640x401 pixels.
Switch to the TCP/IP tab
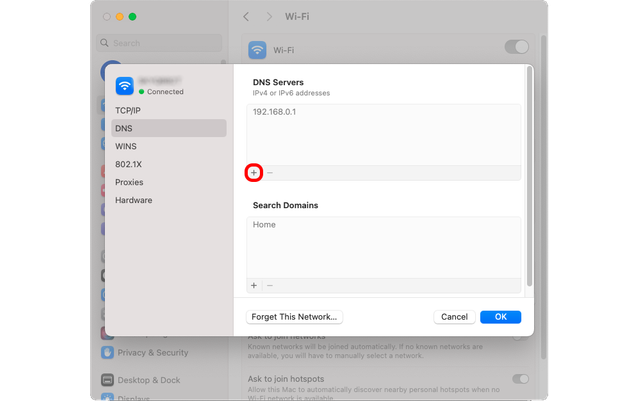[128, 110]
